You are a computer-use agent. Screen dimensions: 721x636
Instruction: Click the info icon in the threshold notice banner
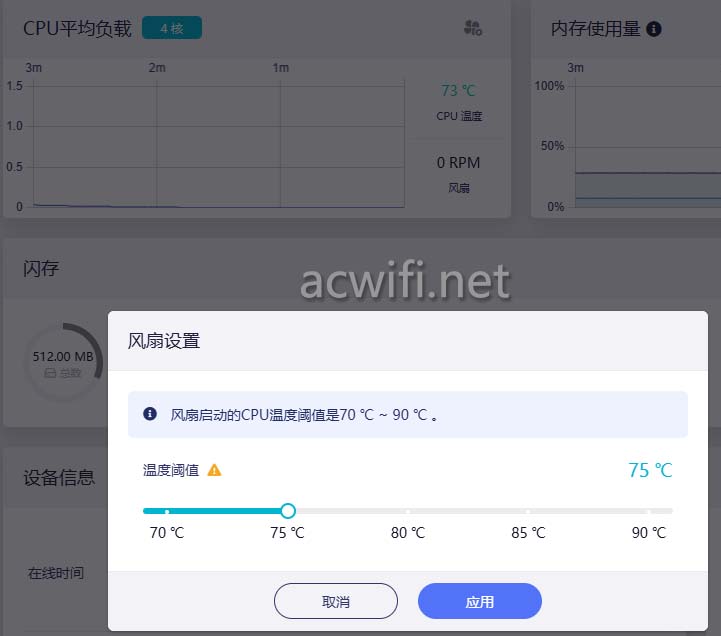point(150,414)
